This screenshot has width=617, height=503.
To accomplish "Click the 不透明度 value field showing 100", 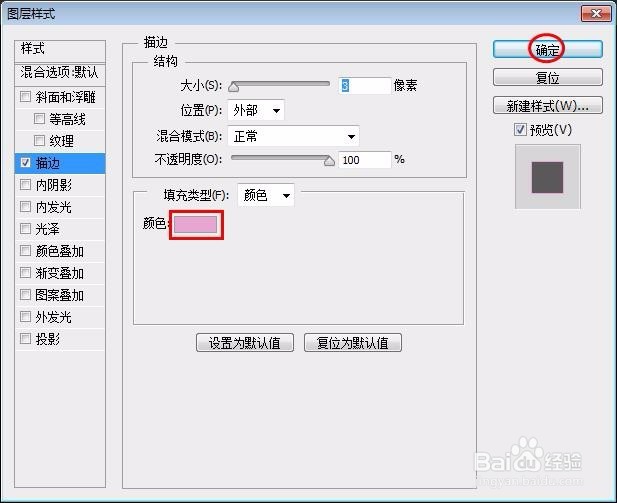I will pyautogui.click(x=365, y=160).
